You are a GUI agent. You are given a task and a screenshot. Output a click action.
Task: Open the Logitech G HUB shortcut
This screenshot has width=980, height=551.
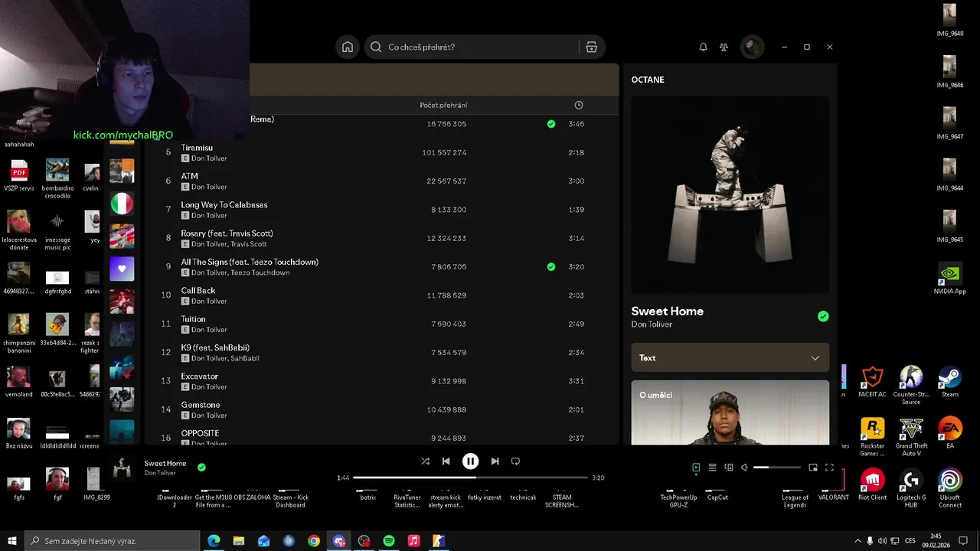(911, 488)
